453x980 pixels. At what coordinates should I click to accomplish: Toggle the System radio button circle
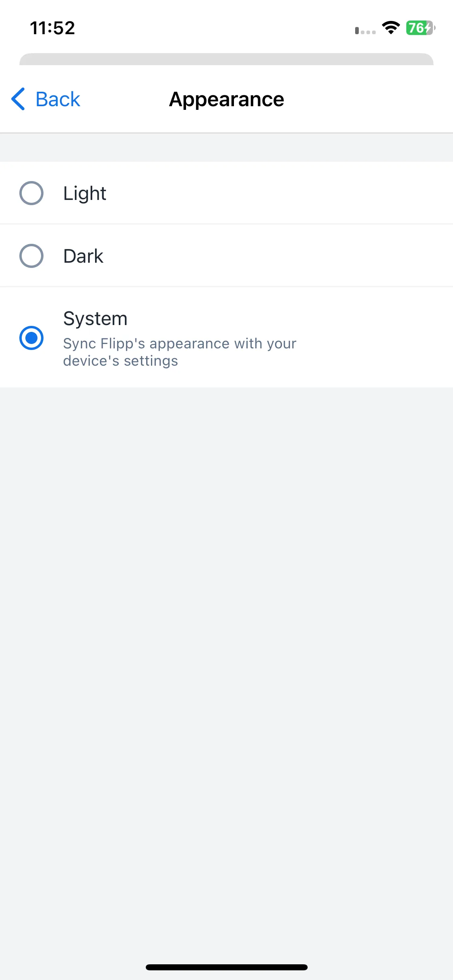(x=31, y=338)
